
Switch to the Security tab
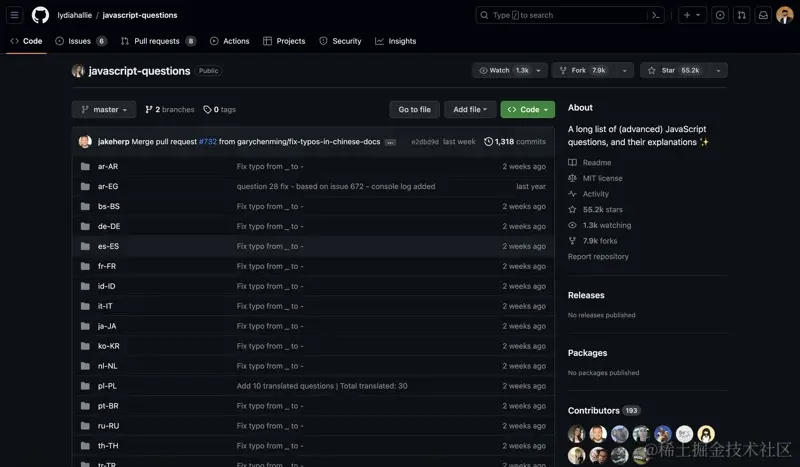click(340, 41)
